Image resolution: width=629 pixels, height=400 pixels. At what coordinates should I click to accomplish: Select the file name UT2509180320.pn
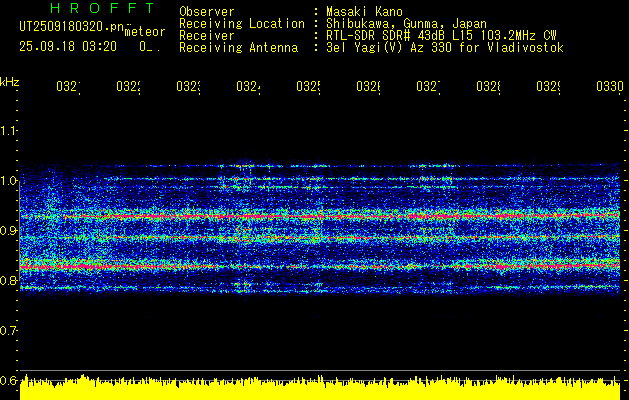pyautogui.click(x=72, y=26)
